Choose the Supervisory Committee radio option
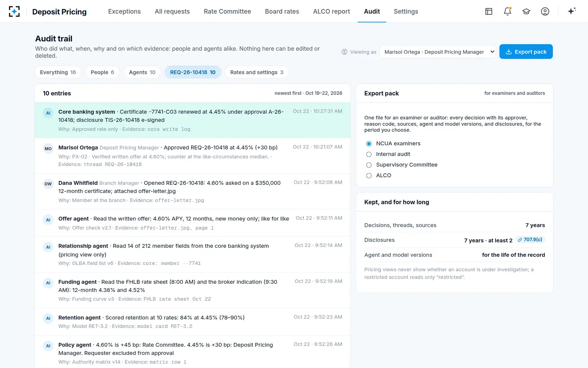Viewport: 588px width, 368px height. point(369,165)
